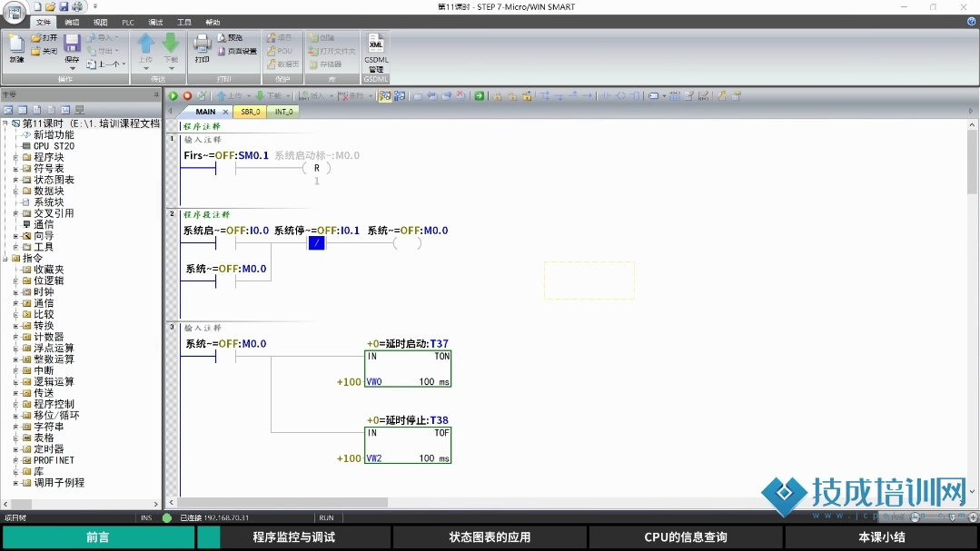Switch to the SBR_0 editor tab
Screen dimensions: 980x551
pos(251,112)
